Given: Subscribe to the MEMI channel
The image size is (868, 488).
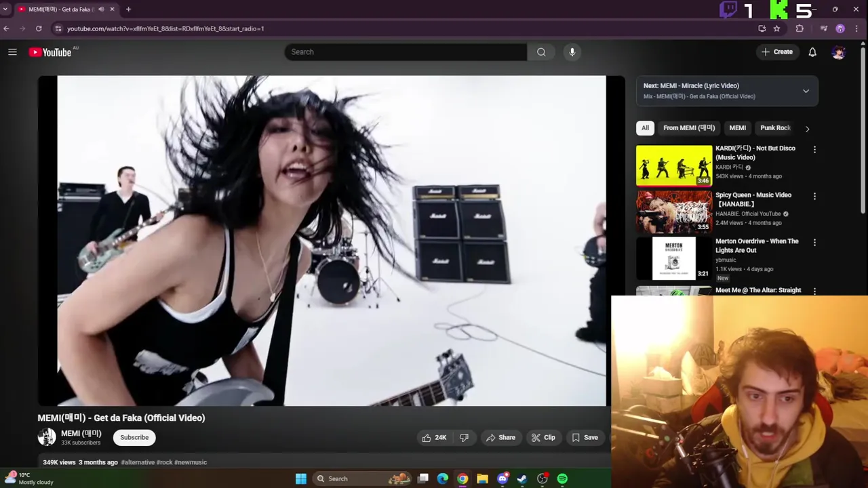Looking at the screenshot, I should point(134,437).
